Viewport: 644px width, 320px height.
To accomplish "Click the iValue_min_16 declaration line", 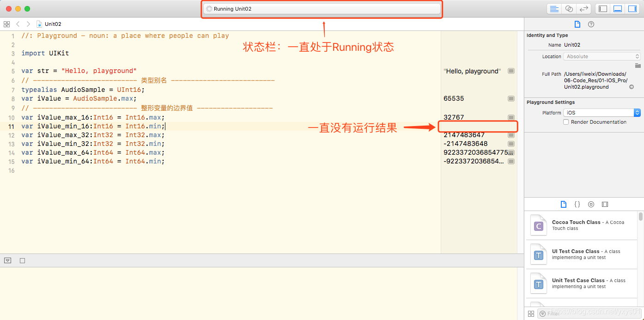I will point(93,126).
